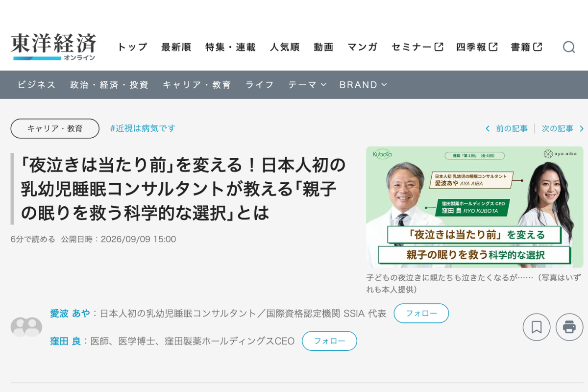The image size is (588, 392).
Task: Click the author avatar icon
Action: pos(26,327)
